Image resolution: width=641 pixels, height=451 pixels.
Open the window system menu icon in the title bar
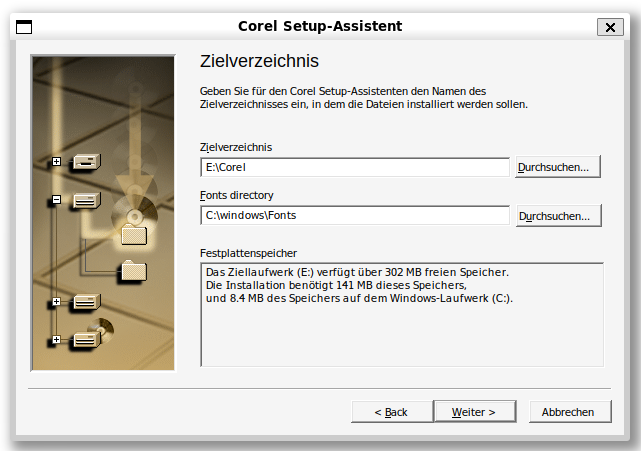pyautogui.click(x=24, y=27)
